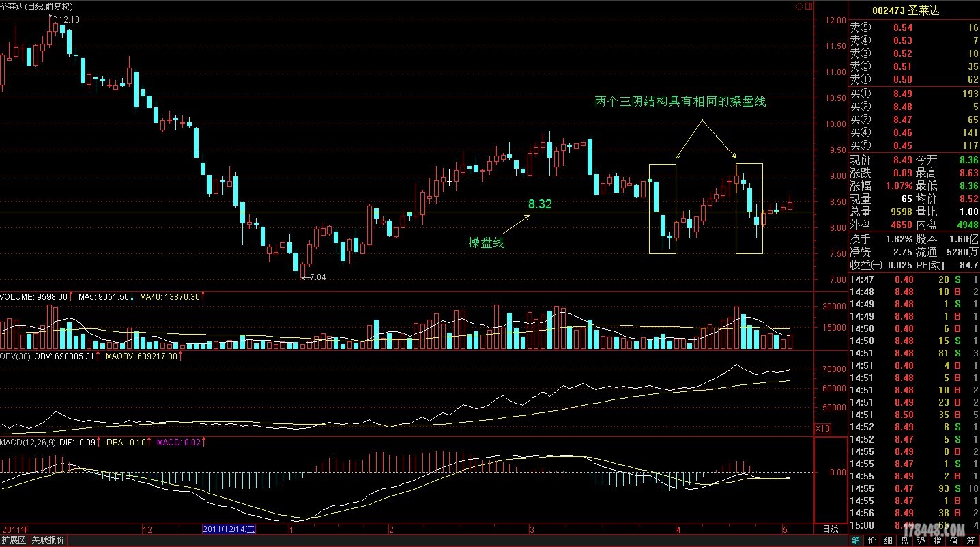Select the 细 tab in the bottom-right bar
The height and width of the screenshot is (547, 980).
pos(889,541)
